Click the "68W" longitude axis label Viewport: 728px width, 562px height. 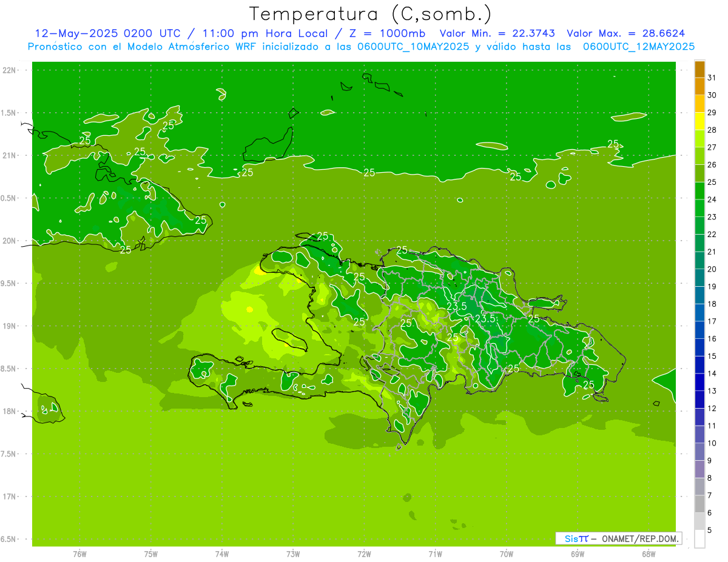649,554
